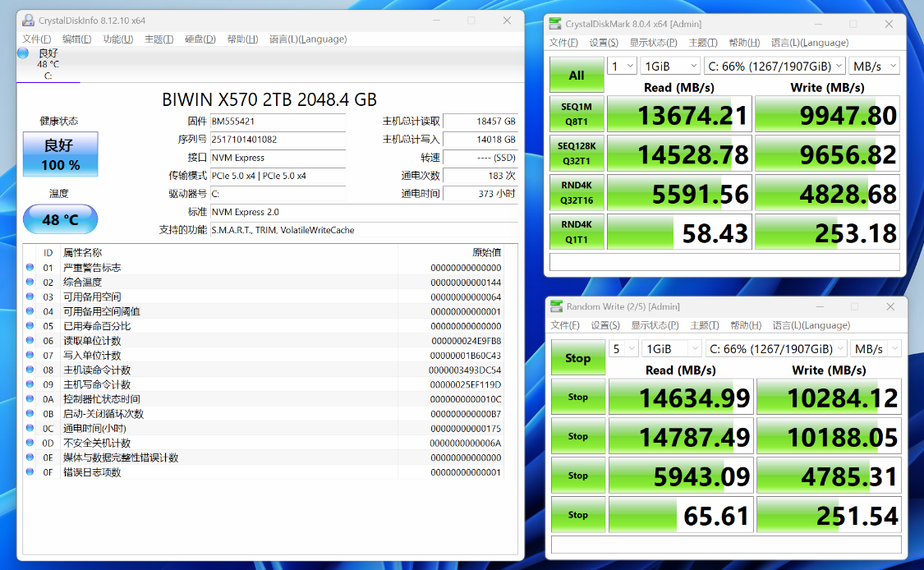Click the 253.18 write result cell
The height and width of the screenshot is (570, 924).
click(827, 232)
